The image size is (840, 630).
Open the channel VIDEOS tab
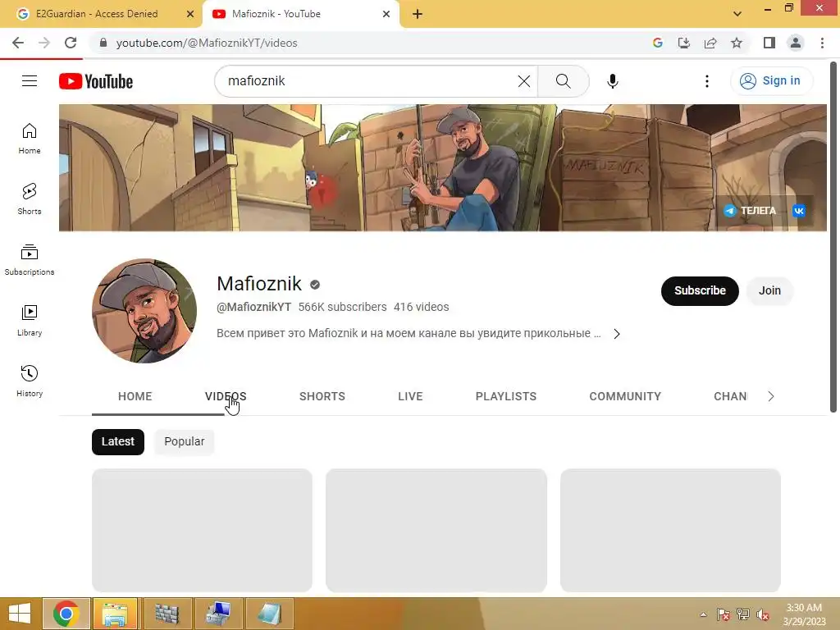[x=226, y=396]
